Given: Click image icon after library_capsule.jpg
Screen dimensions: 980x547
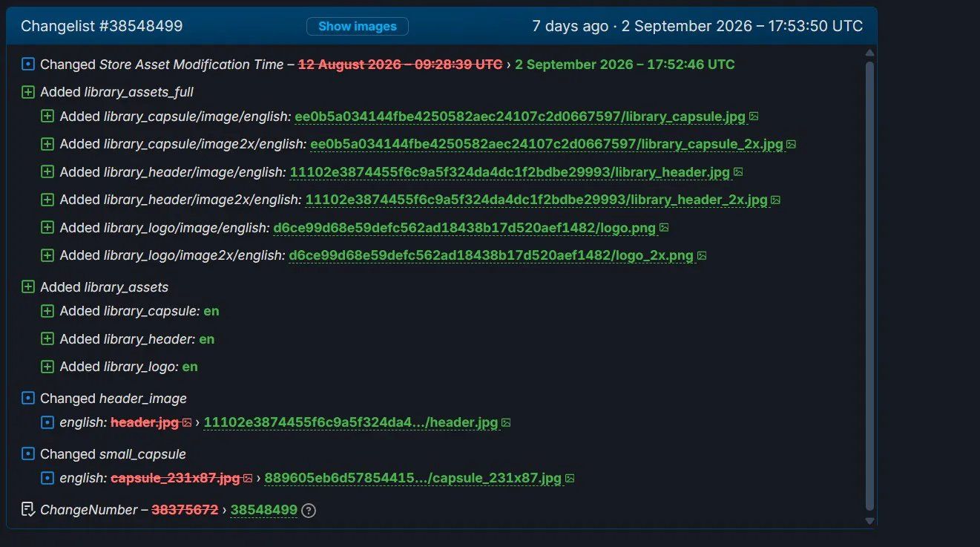Looking at the screenshot, I should tap(754, 117).
